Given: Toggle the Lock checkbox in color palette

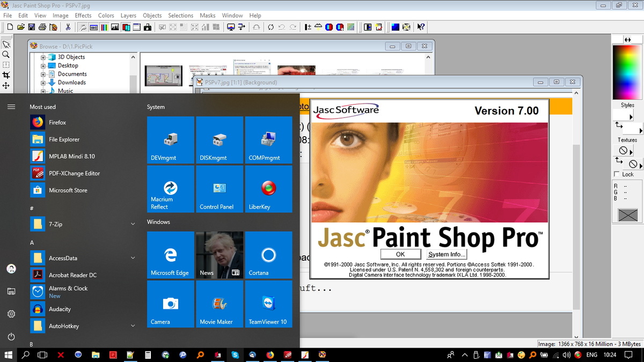Looking at the screenshot, I should tap(616, 174).
